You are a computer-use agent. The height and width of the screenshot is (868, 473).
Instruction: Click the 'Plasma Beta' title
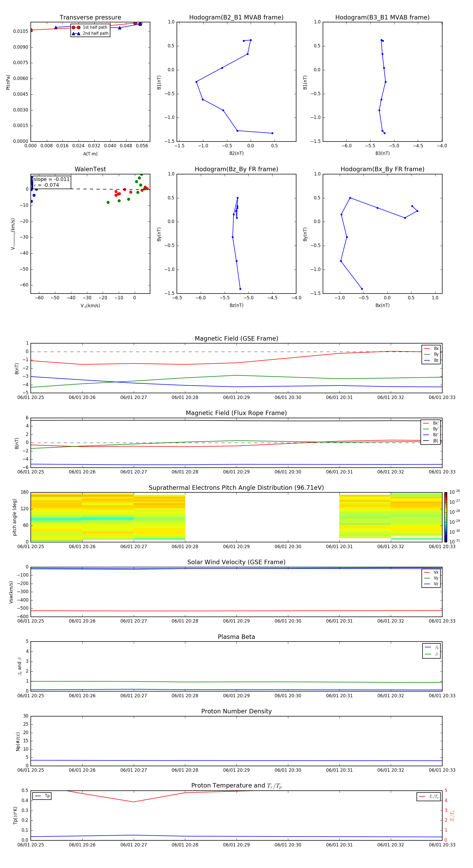[x=236, y=637]
